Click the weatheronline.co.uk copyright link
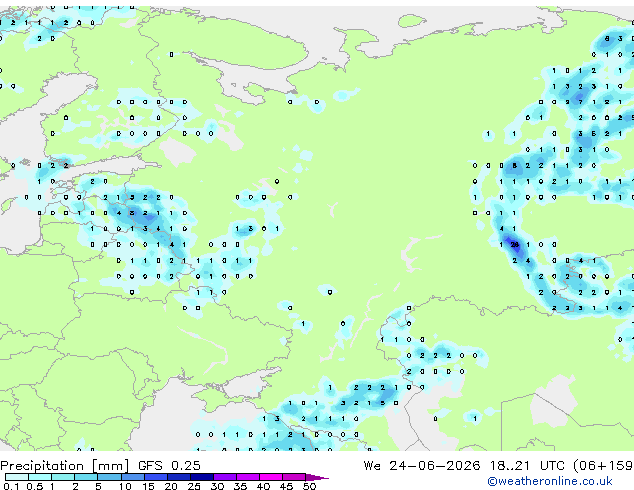 coord(550,481)
